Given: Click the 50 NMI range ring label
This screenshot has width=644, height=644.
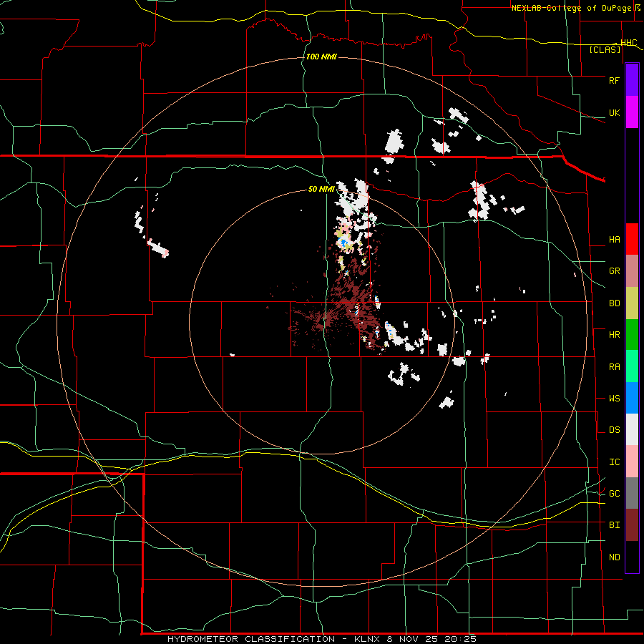Looking at the screenshot, I should click(321, 189).
